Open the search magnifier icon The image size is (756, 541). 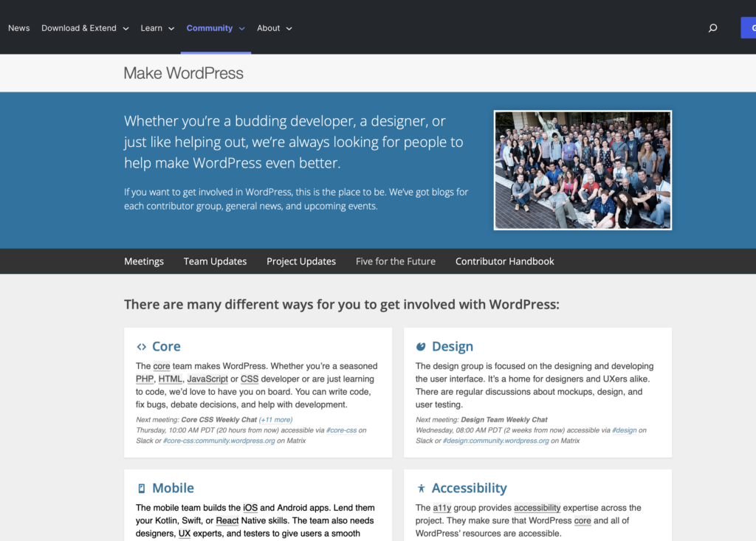tap(712, 28)
